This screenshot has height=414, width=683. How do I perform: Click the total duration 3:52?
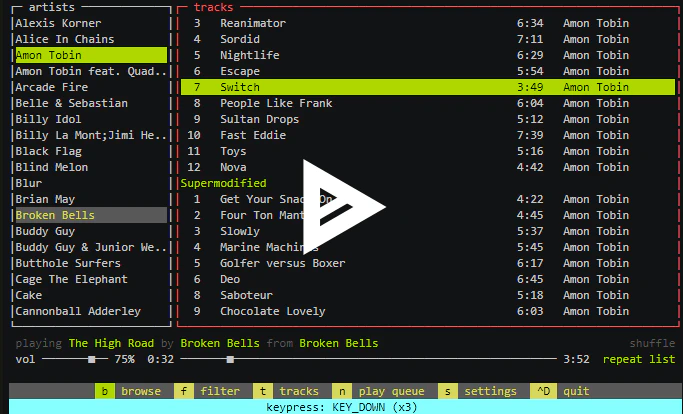(576, 360)
